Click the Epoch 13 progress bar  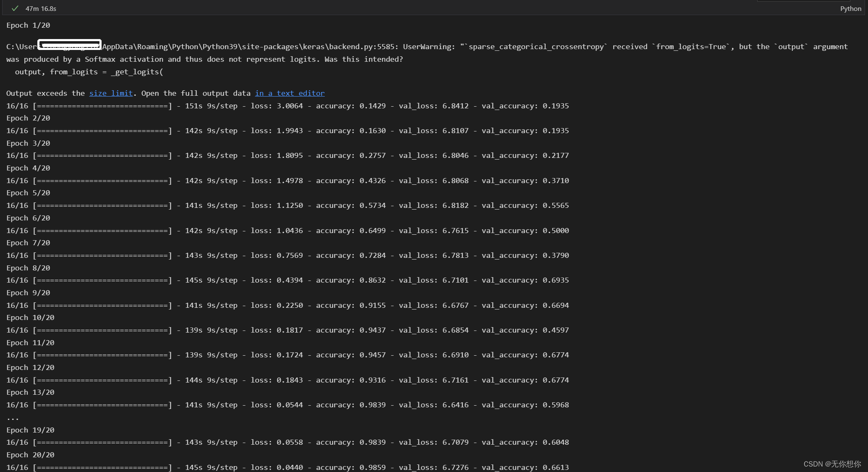coord(102,405)
